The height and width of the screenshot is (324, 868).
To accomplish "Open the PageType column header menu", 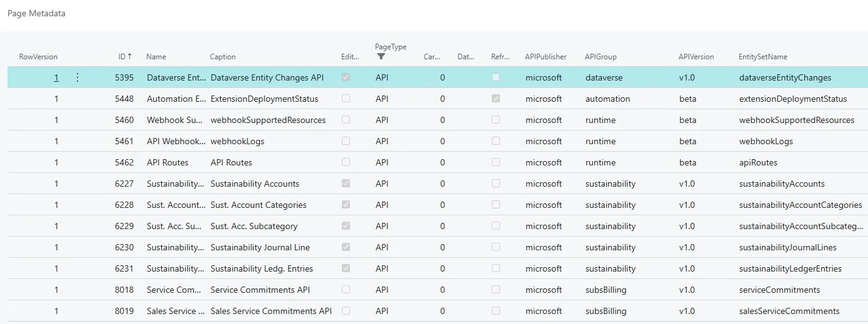I will pos(391,47).
